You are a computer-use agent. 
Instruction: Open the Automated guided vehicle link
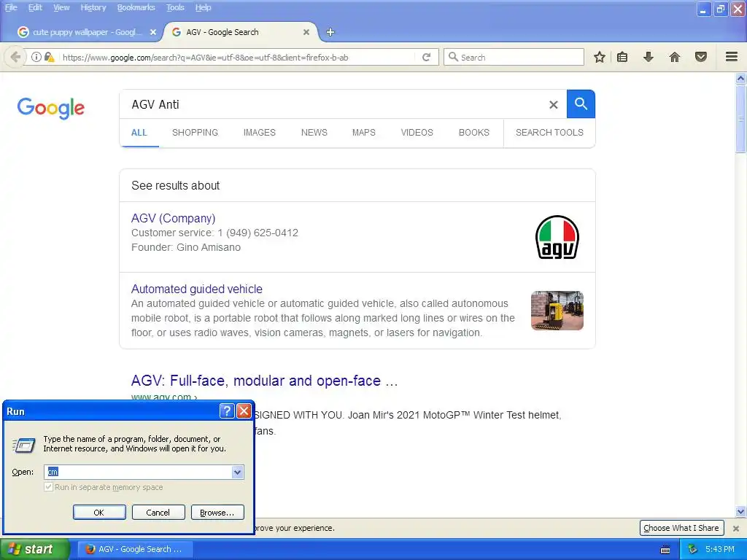coord(197,289)
